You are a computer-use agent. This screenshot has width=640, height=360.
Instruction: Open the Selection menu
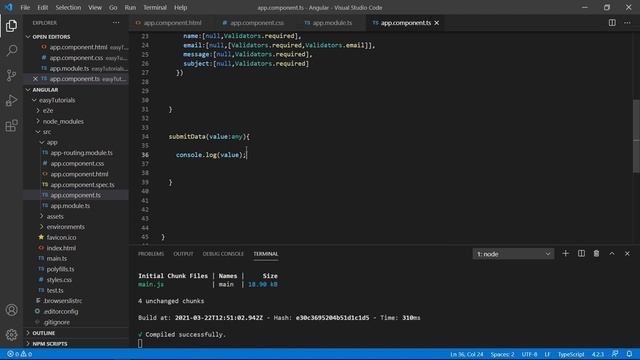point(68,7)
